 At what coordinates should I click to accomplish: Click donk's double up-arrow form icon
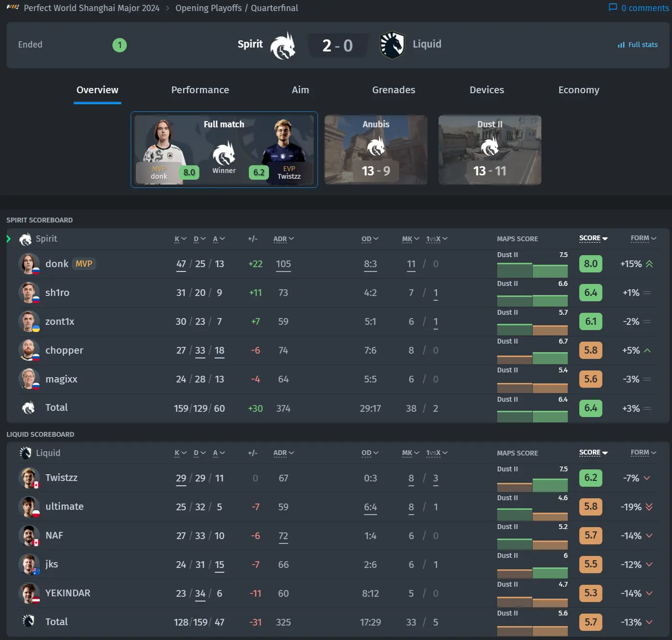point(649,264)
